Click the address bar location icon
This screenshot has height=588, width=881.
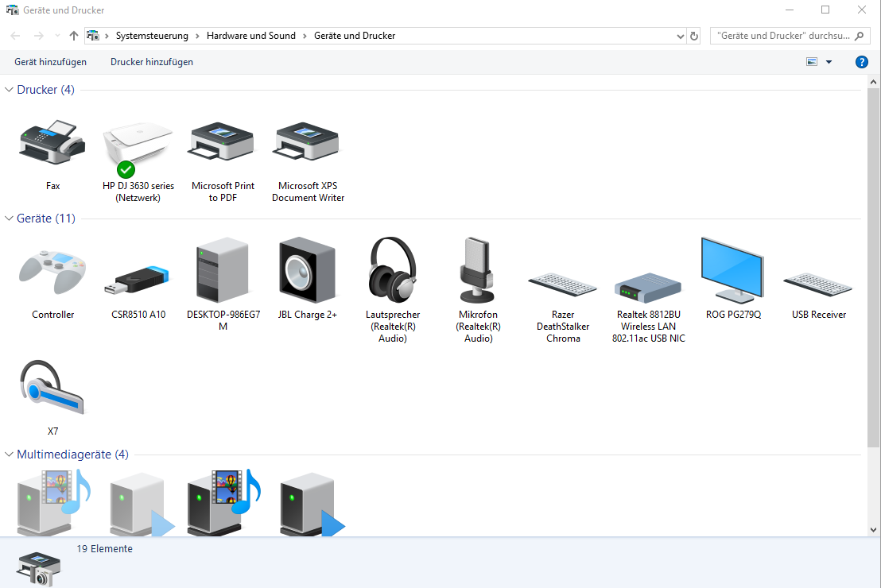click(x=93, y=36)
